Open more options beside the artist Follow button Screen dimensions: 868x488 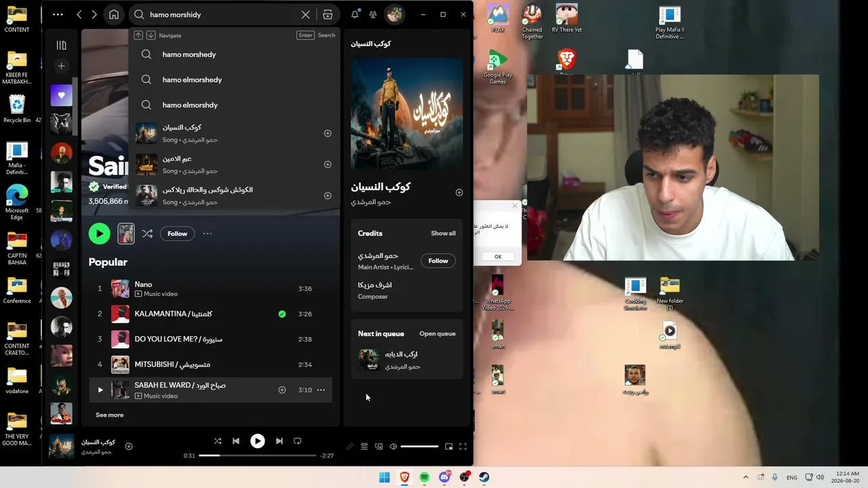[208, 234]
